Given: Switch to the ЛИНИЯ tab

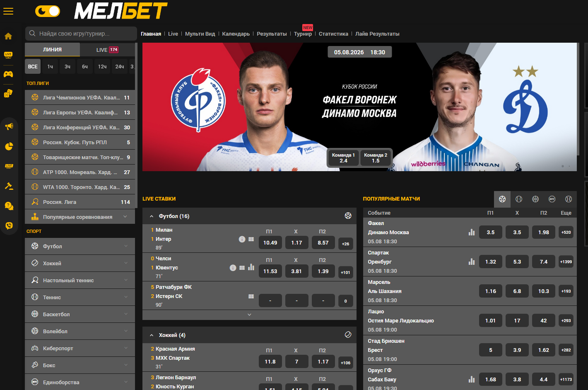Looking at the screenshot, I should tap(53, 49).
